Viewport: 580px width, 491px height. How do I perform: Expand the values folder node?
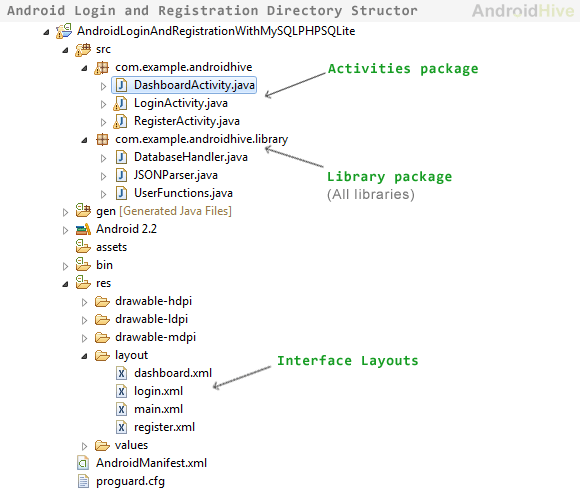pyautogui.click(x=85, y=447)
